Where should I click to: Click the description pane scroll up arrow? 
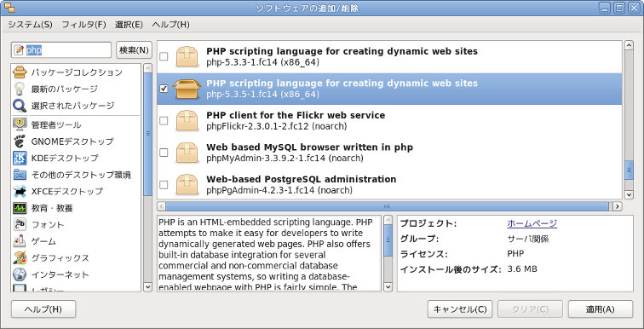click(x=388, y=220)
